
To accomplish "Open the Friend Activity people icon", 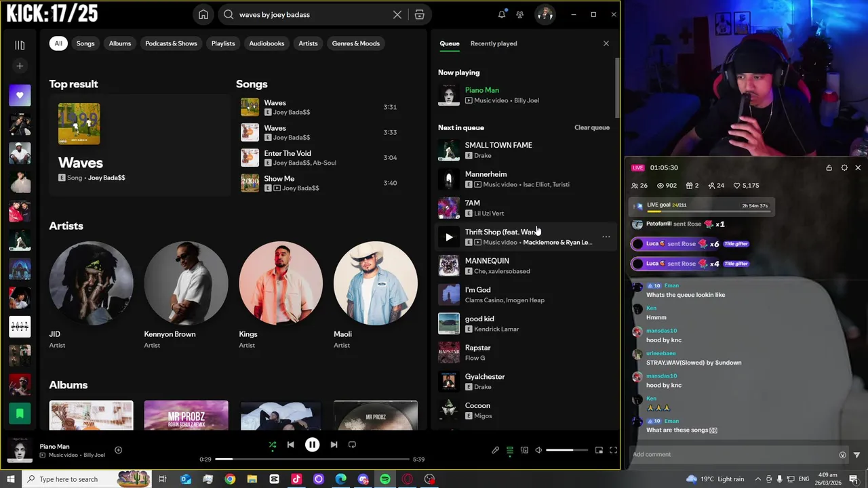I will click(x=519, y=14).
